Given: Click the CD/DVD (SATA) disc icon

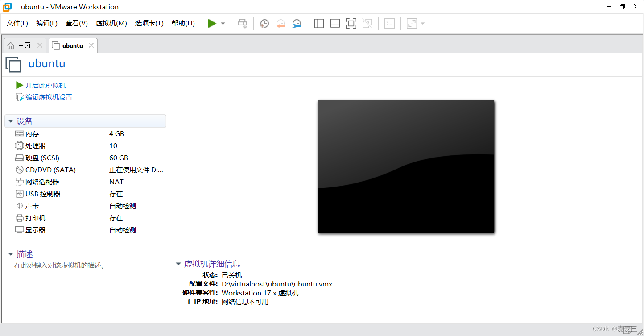Looking at the screenshot, I should (19, 170).
